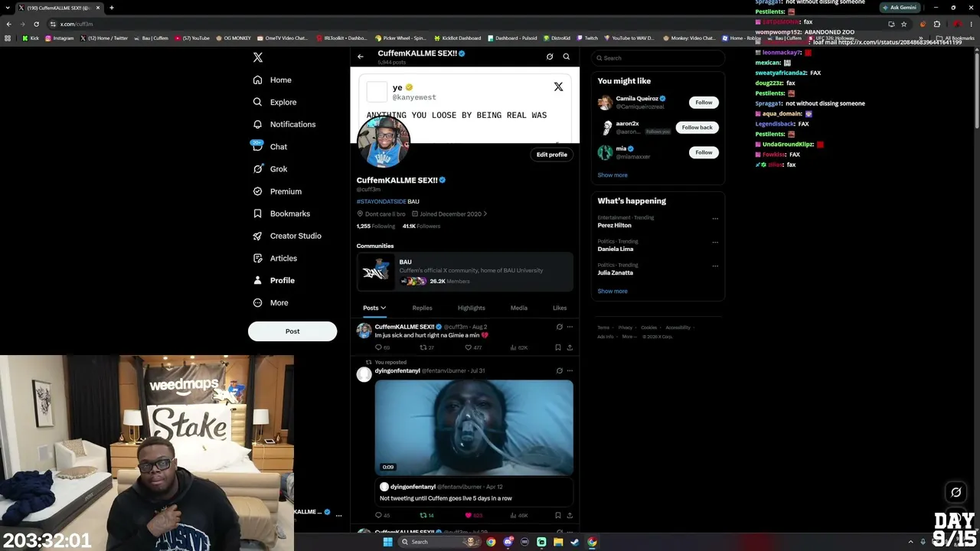Open Notifications in the sidebar

coord(283,124)
